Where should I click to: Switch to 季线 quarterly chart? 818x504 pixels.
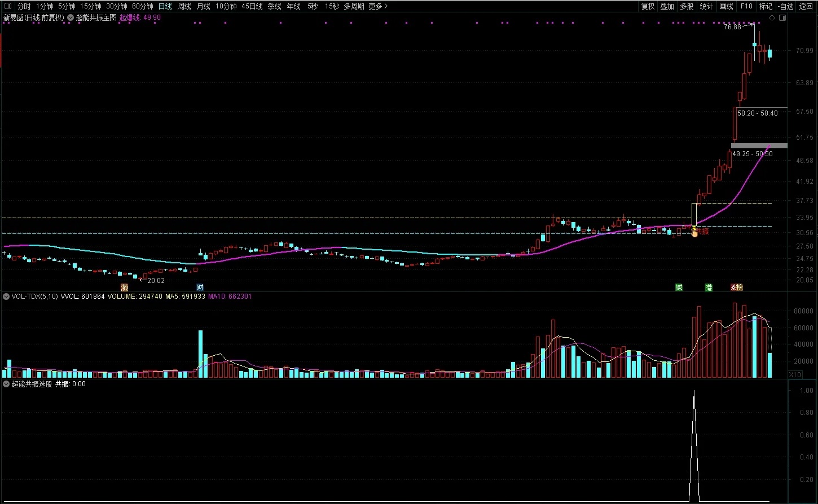pos(274,6)
